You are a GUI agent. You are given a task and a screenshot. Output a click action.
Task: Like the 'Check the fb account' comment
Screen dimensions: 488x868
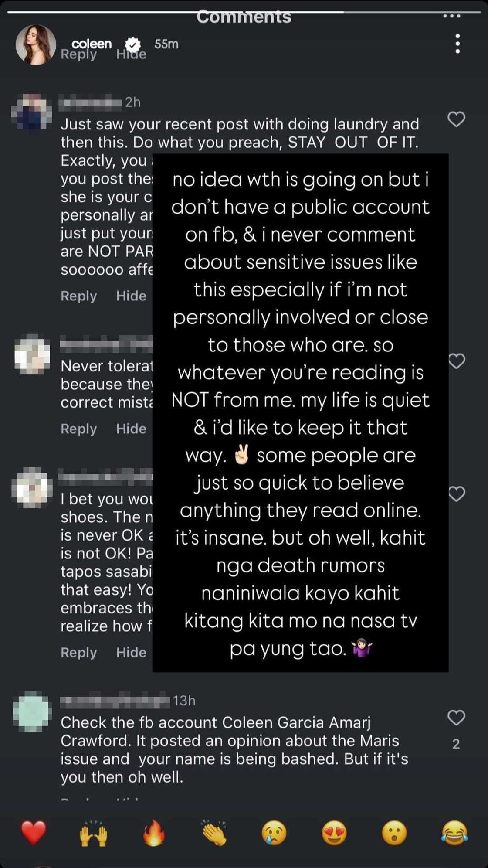point(456,718)
